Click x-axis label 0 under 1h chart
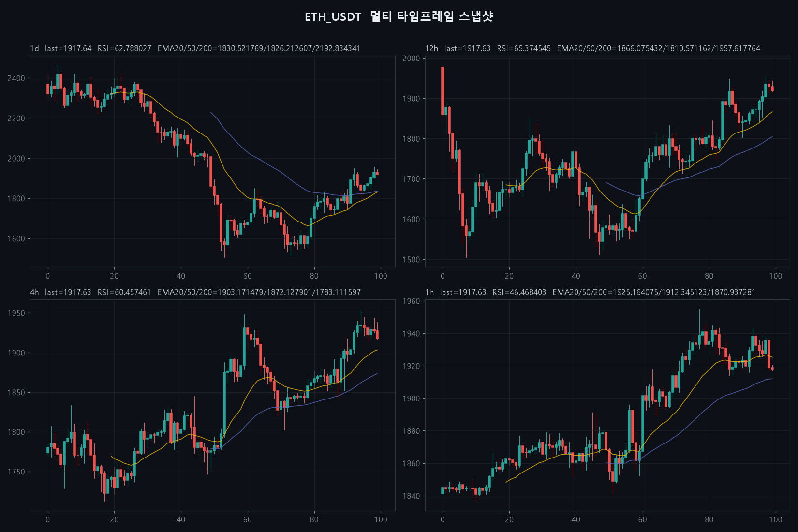The height and width of the screenshot is (532, 798). pyautogui.click(x=443, y=520)
